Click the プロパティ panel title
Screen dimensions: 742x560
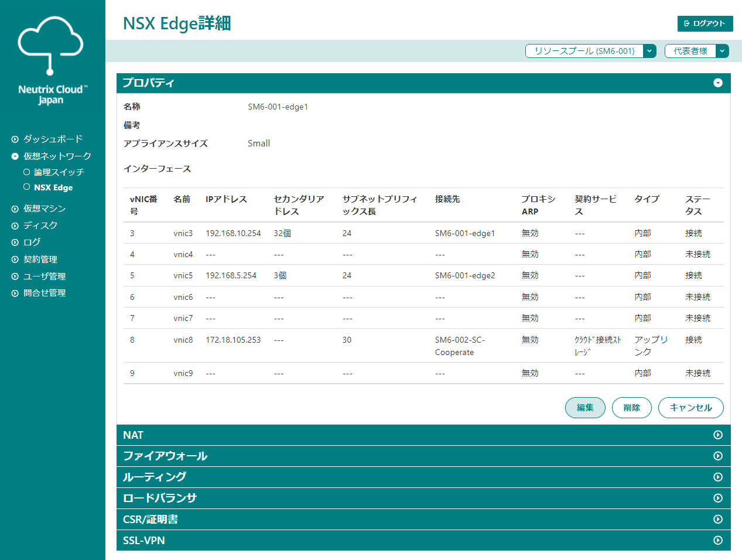coord(149,83)
